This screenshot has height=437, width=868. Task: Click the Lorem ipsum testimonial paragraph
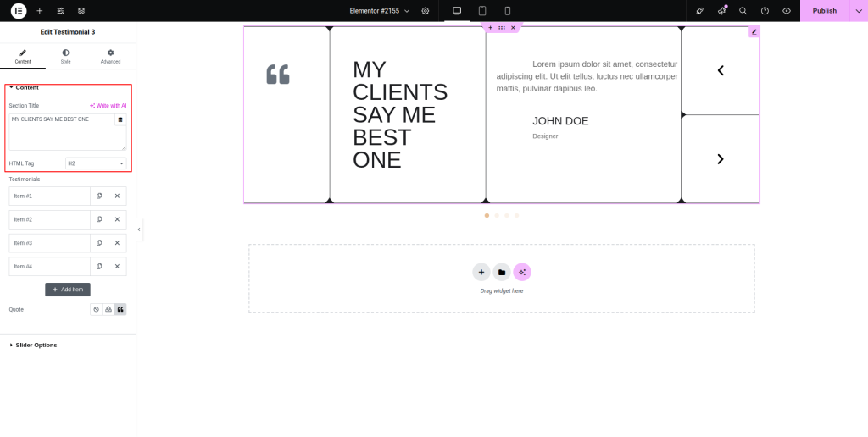tap(587, 76)
